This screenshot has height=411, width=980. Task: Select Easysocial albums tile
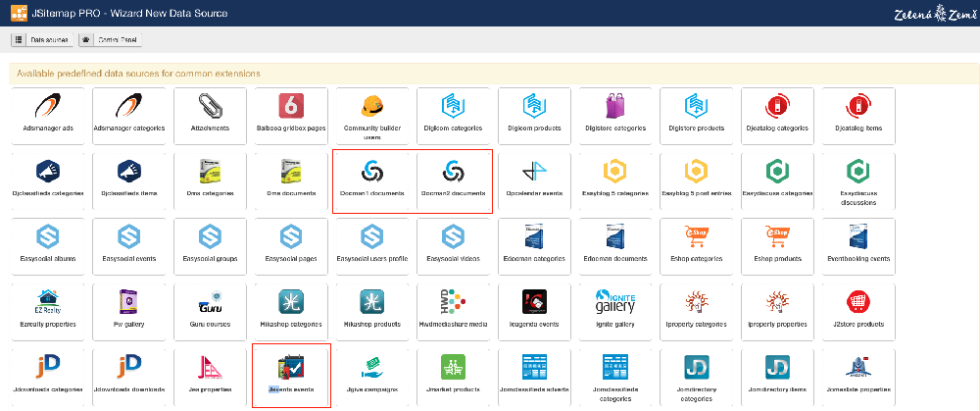point(47,244)
